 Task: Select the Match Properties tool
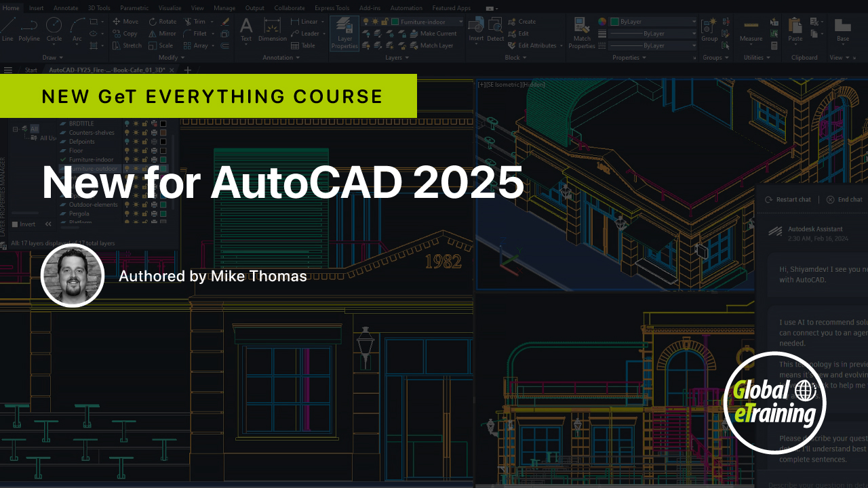tap(581, 33)
